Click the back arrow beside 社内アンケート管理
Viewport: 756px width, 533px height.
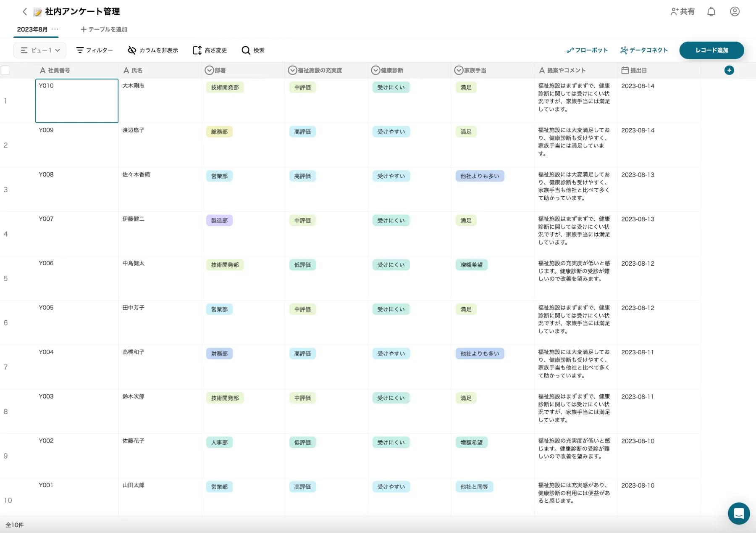point(25,12)
